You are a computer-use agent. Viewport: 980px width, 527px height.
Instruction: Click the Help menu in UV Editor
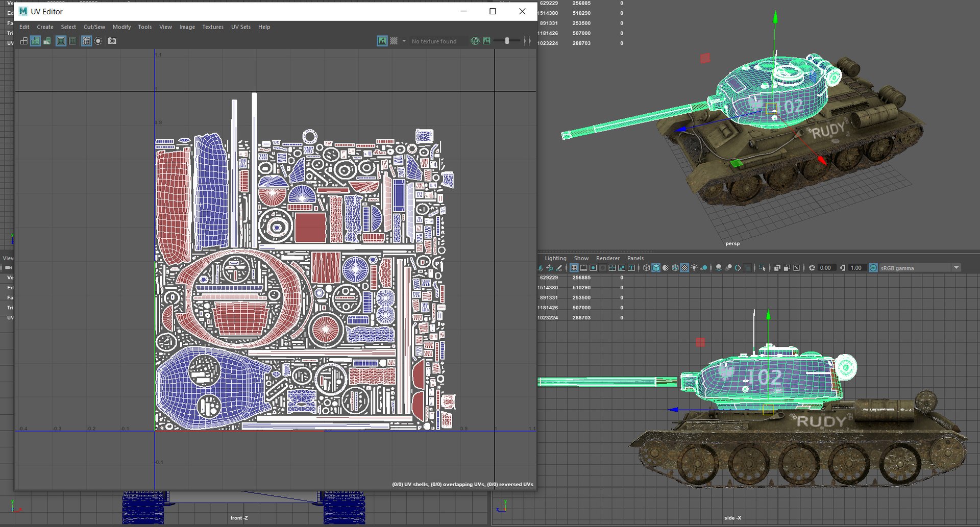point(264,27)
